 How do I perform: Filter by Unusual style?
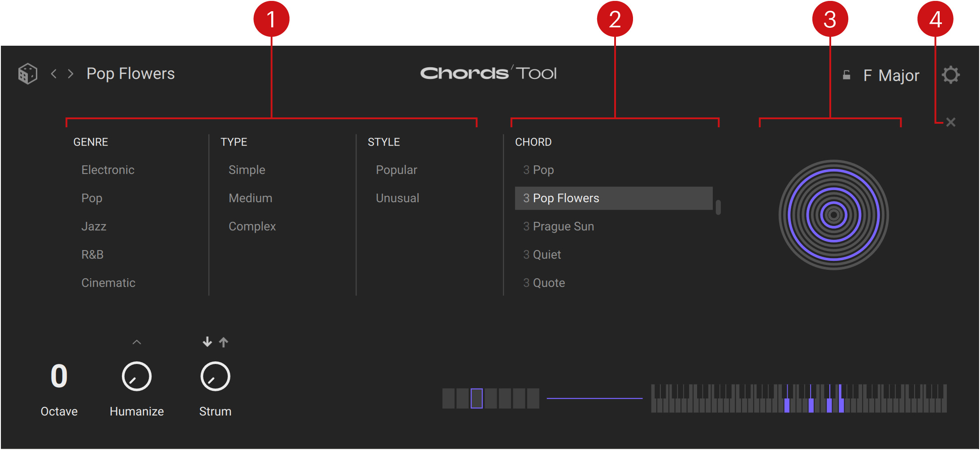tap(397, 198)
